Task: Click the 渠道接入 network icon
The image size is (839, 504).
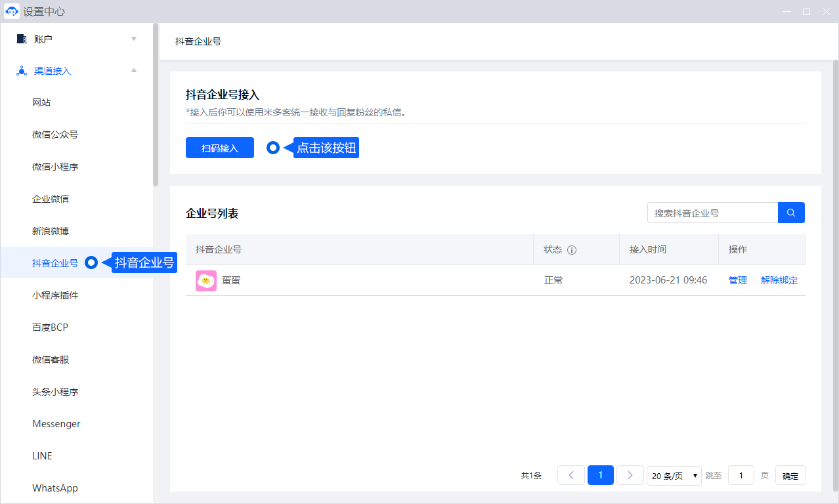Action: click(x=21, y=71)
